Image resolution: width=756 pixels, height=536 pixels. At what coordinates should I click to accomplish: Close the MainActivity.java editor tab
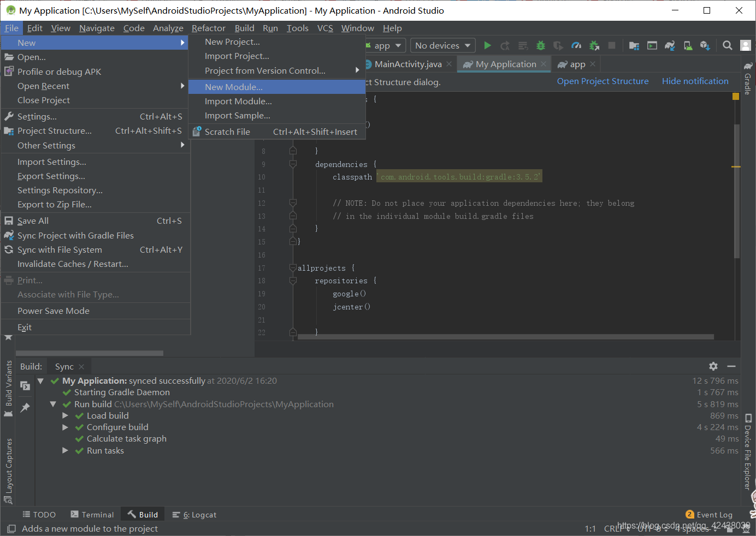coord(449,64)
